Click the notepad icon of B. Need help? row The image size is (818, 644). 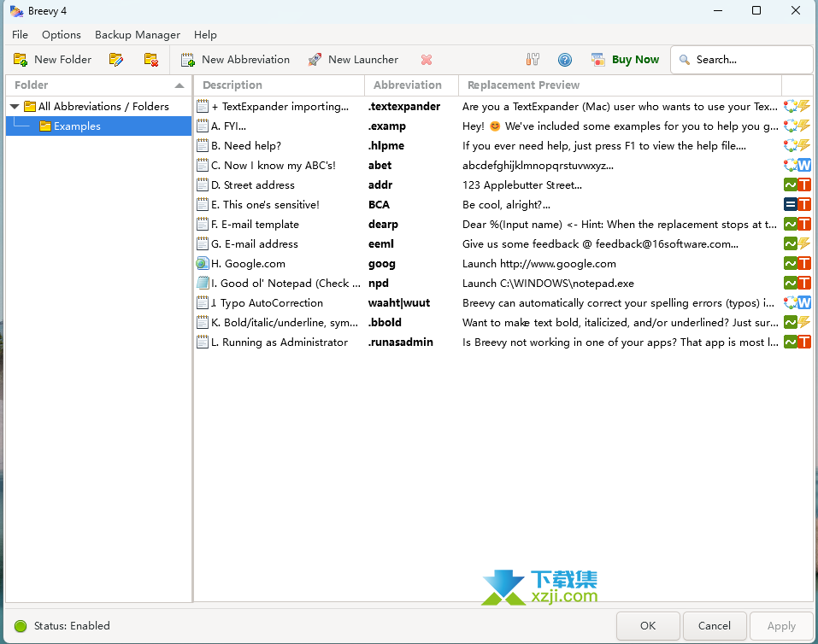pos(203,146)
